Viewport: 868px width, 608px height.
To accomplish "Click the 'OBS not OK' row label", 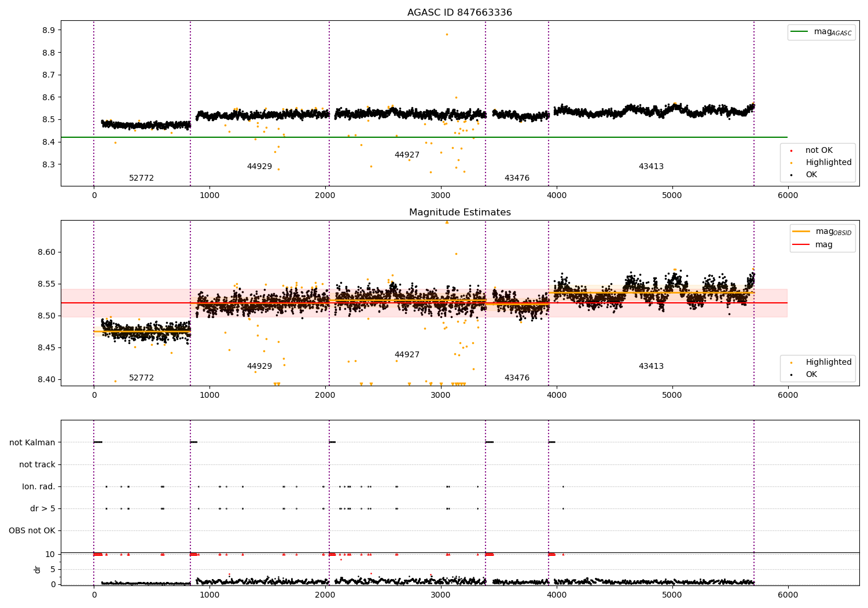I will (32, 530).
